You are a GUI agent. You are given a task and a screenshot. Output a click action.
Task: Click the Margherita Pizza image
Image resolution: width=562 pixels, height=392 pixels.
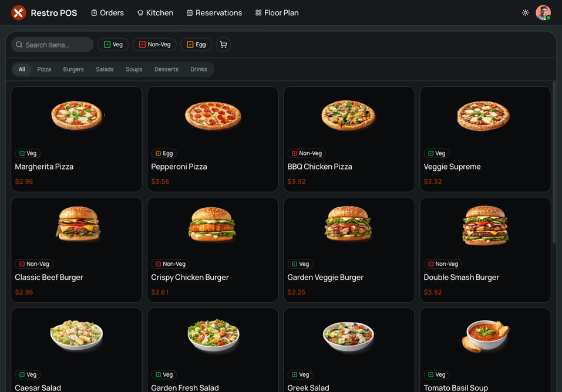[77, 116]
